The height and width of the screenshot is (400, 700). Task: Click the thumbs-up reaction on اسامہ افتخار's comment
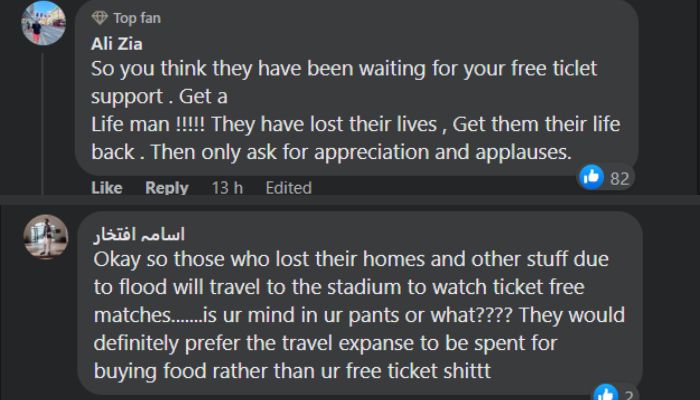pyautogui.click(x=604, y=392)
